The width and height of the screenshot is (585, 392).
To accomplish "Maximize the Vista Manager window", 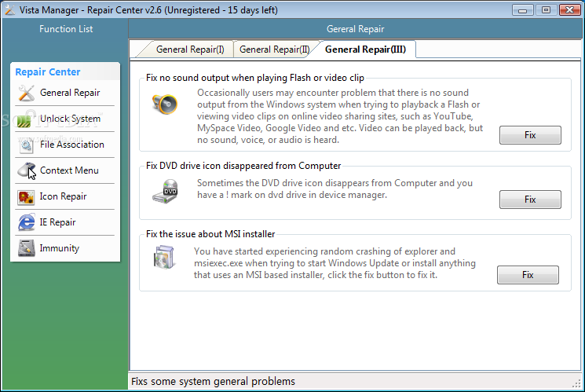I will [x=546, y=10].
